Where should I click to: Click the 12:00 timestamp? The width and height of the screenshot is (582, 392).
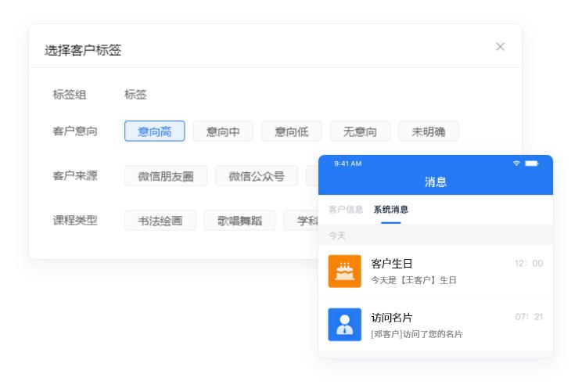529,263
